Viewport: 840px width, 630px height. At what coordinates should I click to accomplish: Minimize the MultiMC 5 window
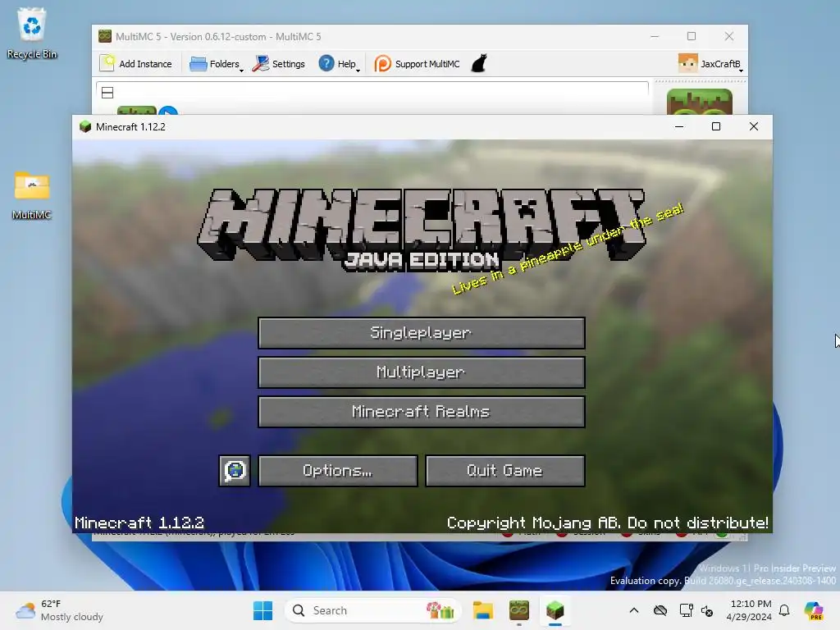[x=655, y=36]
